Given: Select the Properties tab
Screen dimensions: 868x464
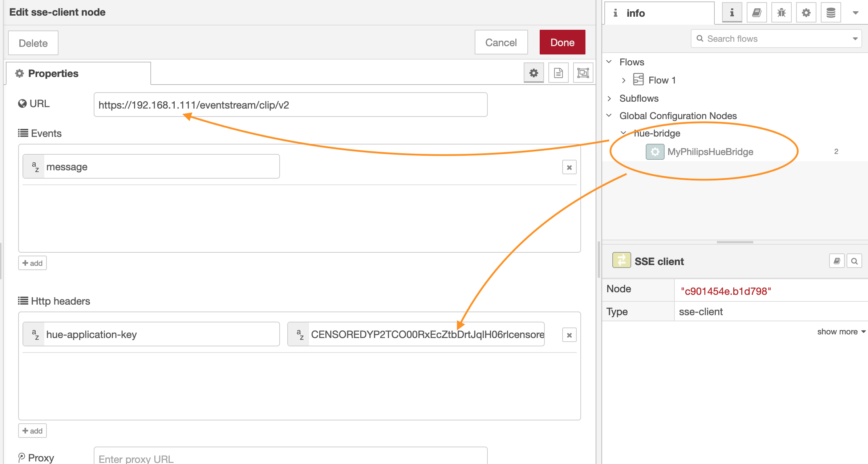Looking at the screenshot, I should 53,73.
